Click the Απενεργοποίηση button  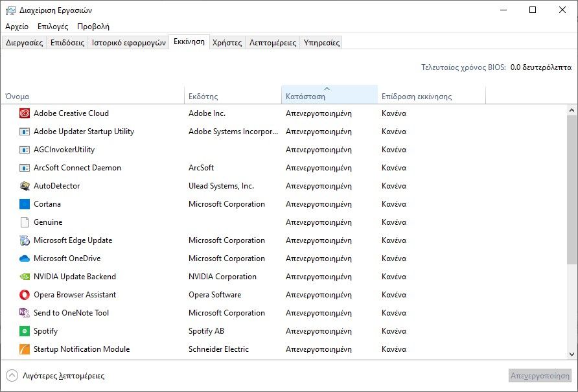tap(540, 376)
